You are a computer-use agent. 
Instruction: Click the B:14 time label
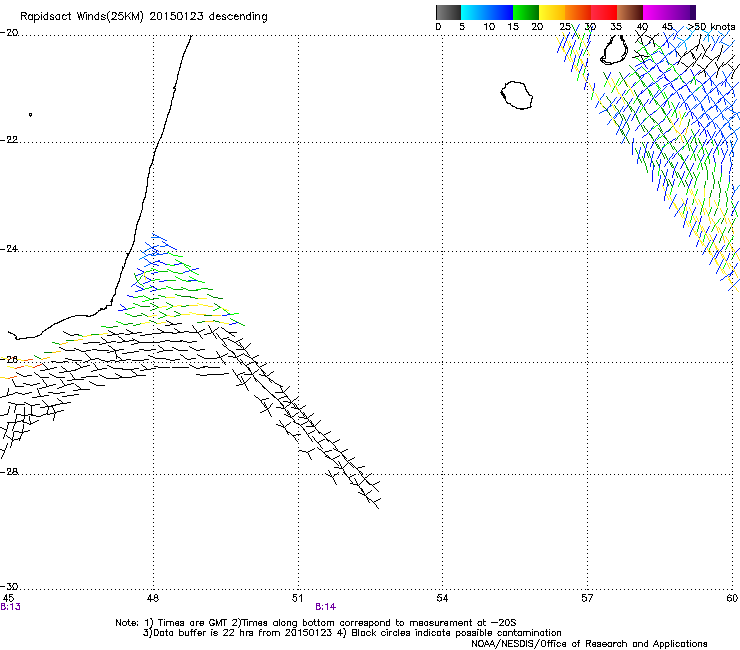(x=326, y=607)
